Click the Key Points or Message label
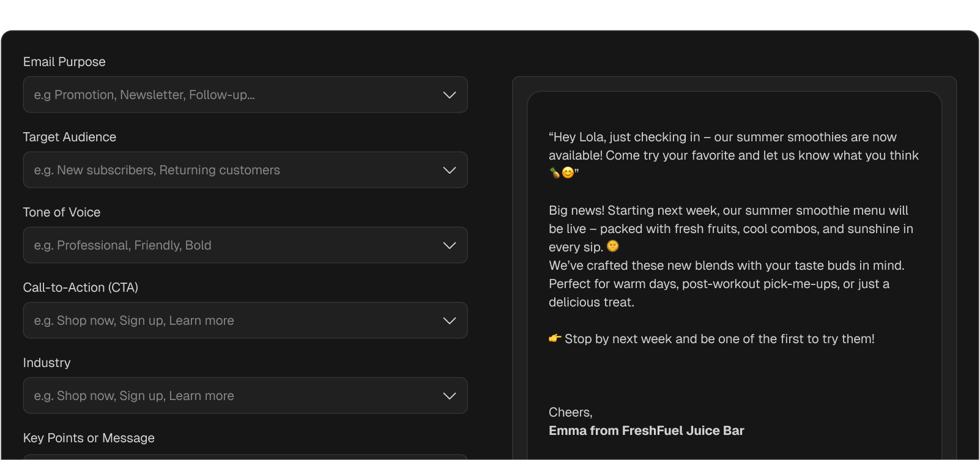Screen dimensions: 980x460 click(x=89, y=438)
